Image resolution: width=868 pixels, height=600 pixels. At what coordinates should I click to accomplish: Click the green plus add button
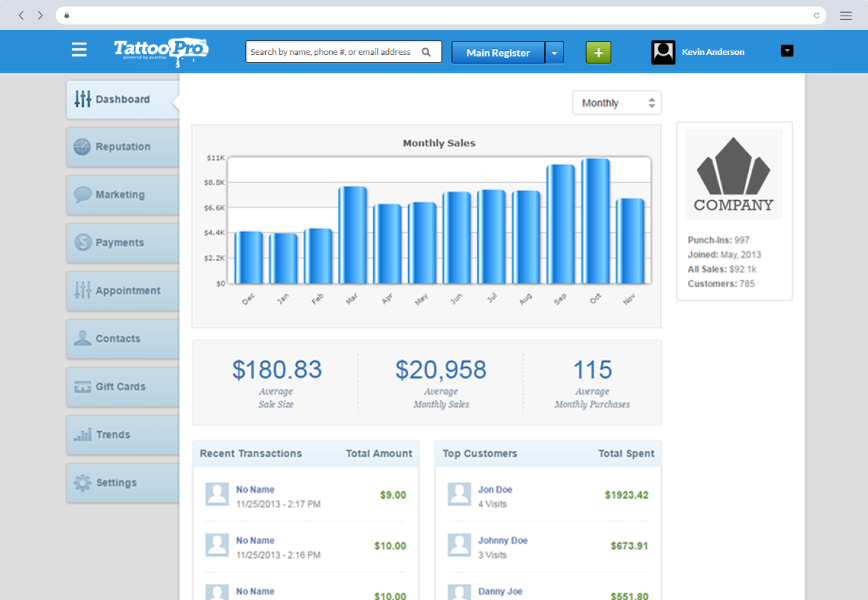pyautogui.click(x=599, y=52)
